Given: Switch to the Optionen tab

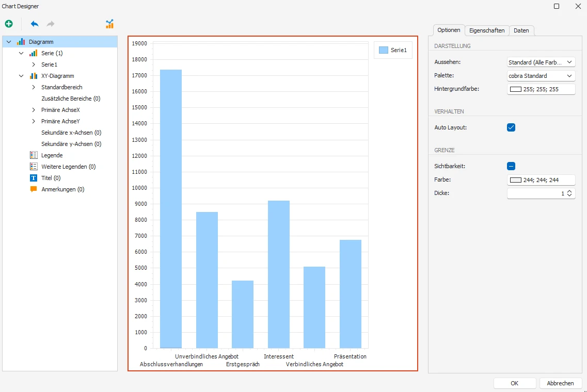Looking at the screenshot, I should point(449,30).
